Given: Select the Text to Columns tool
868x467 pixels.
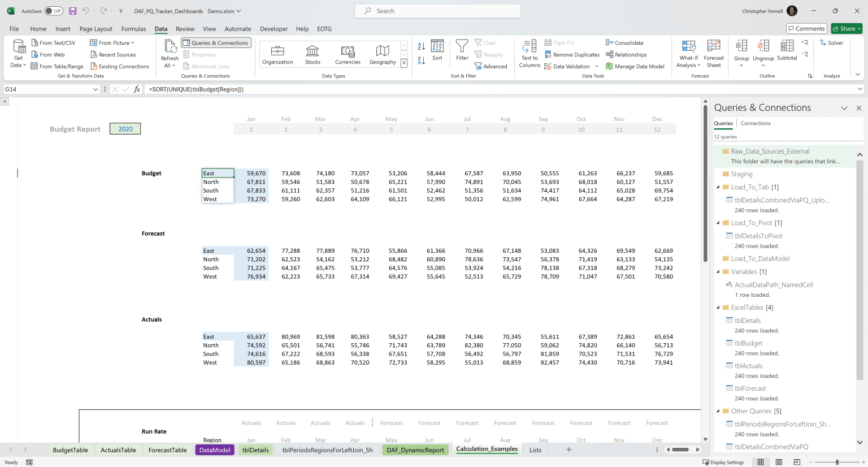Looking at the screenshot, I should (x=529, y=54).
